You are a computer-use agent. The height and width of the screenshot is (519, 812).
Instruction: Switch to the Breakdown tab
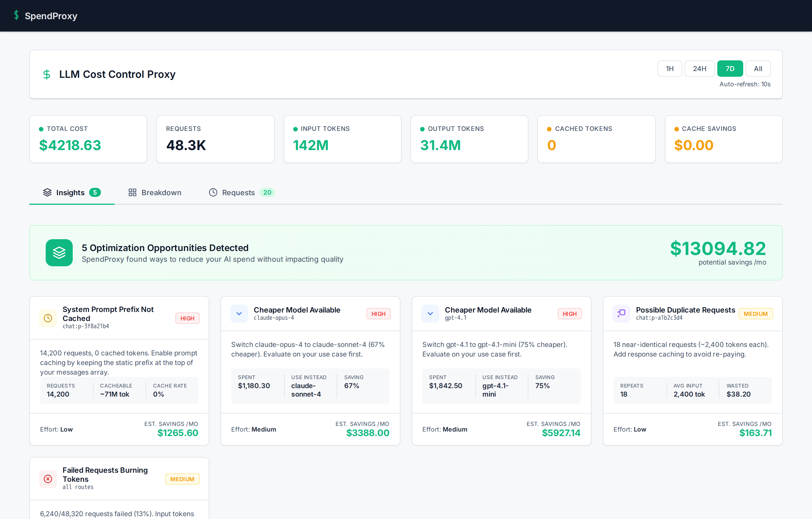pos(161,192)
